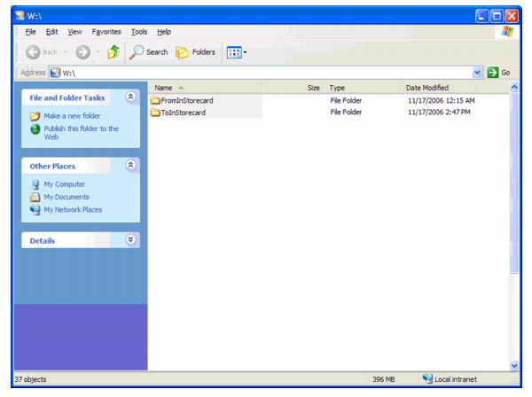Select the ToInStorecard name text
Viewport: 532px width, 397px height.
[x=184, y=113]
